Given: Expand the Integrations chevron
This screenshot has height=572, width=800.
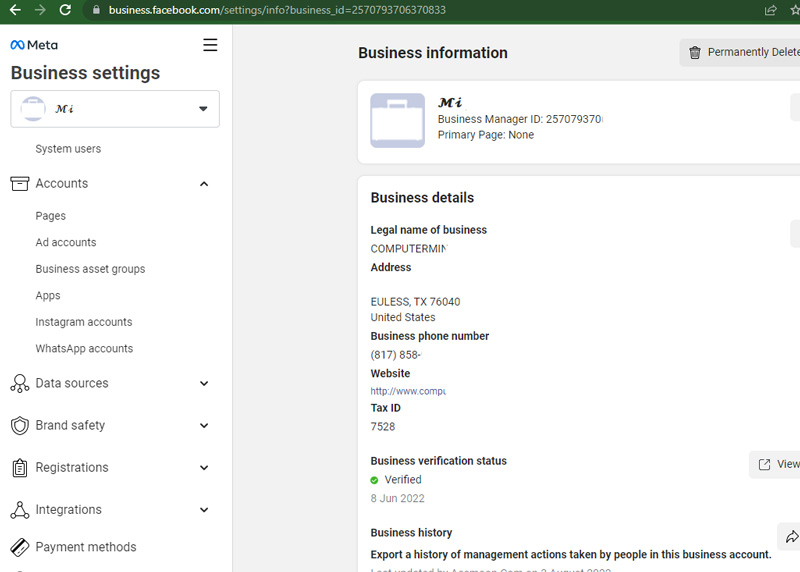Looking at the screenshot, I should click(x=204, y=510).
